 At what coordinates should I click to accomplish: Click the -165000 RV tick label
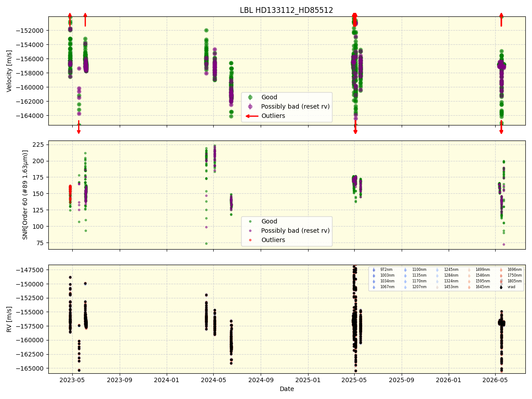31,368
